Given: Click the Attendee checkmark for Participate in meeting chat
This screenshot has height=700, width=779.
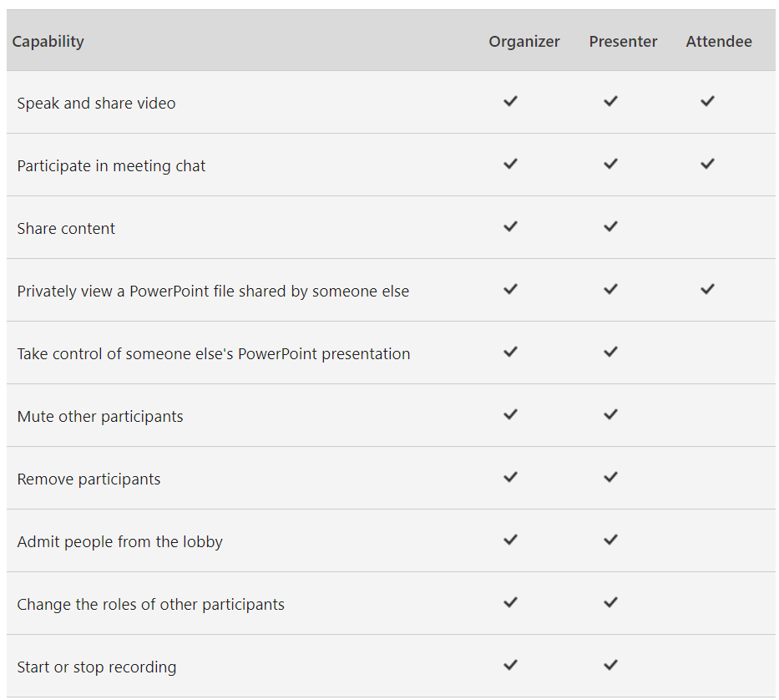Looking at the screenshot, I should [x=707, y=164].
